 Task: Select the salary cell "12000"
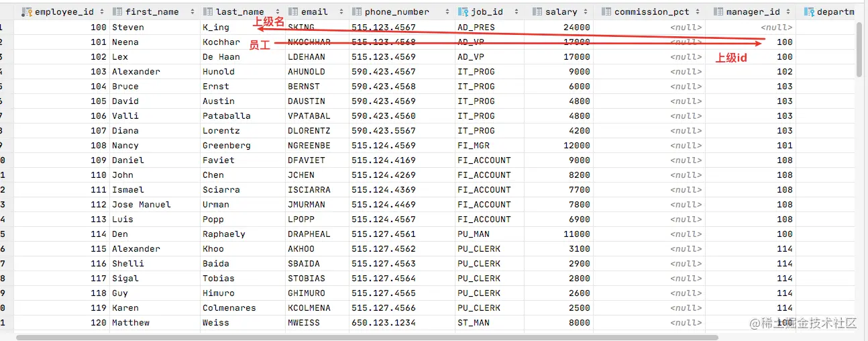pos(577,146)
